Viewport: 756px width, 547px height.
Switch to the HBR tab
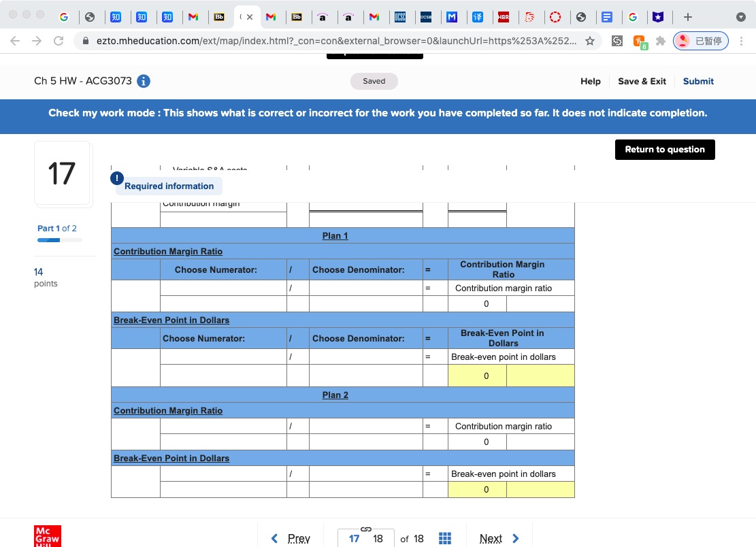pyautogui.click(x=504, y=18)
